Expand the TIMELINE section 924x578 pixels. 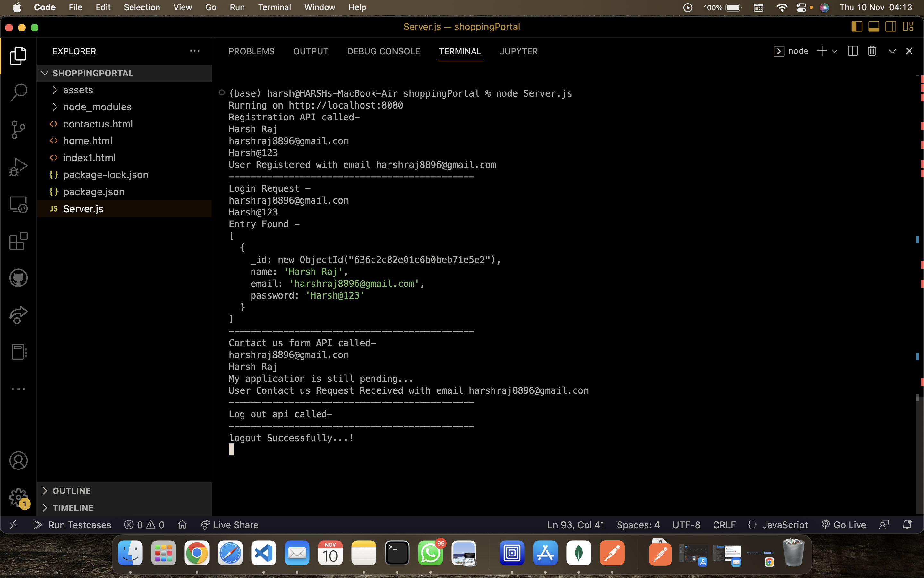click(124, 508)
